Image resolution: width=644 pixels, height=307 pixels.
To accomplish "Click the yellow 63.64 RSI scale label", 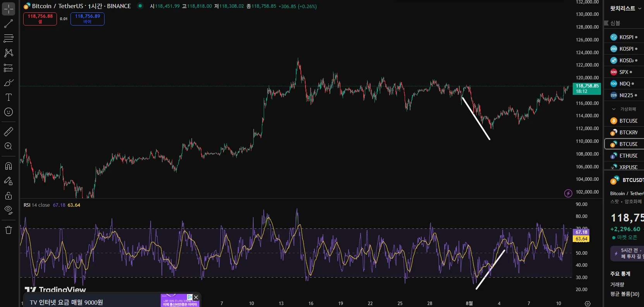I will (x=581, y=239).
